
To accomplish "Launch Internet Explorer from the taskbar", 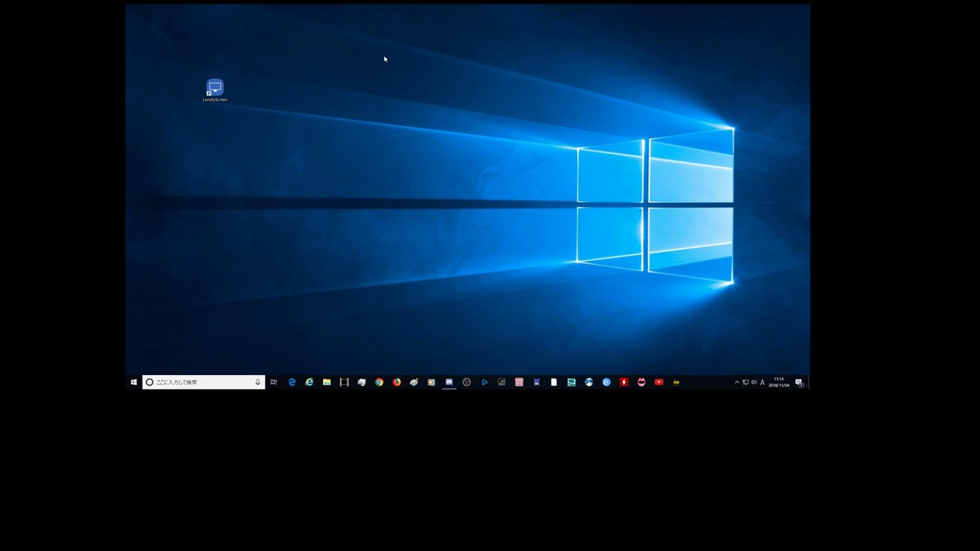I will (x=309, y=382).
